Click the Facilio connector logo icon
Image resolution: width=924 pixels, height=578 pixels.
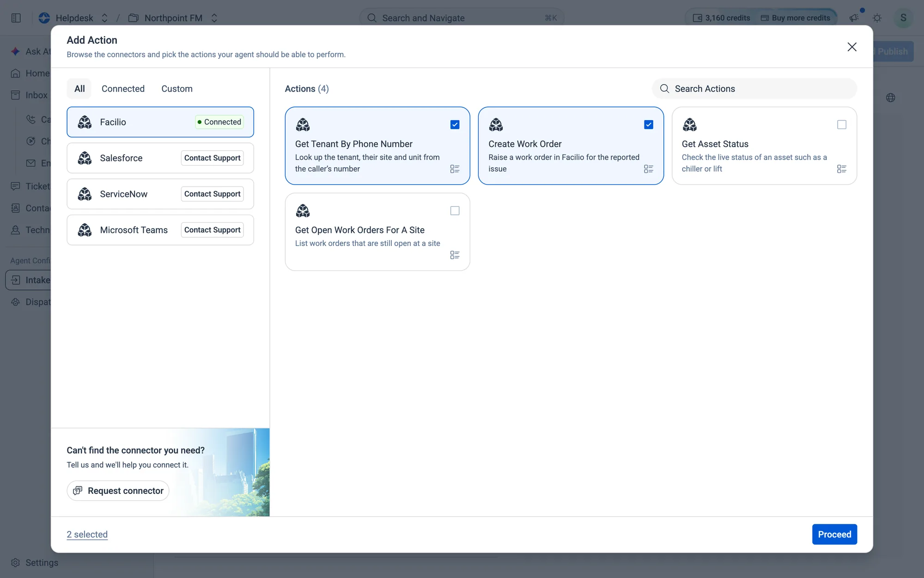(85, 122)
